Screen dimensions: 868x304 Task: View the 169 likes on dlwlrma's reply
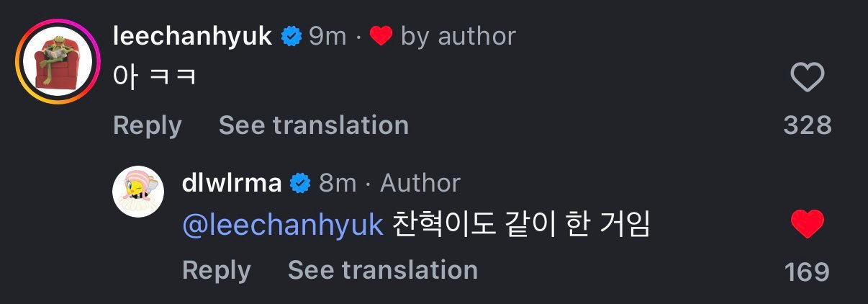(x=807, y=272)
